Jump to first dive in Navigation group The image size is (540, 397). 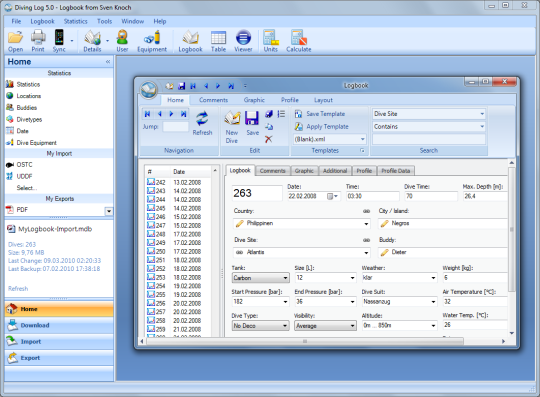pyautogui.click(x=147, y=114)
